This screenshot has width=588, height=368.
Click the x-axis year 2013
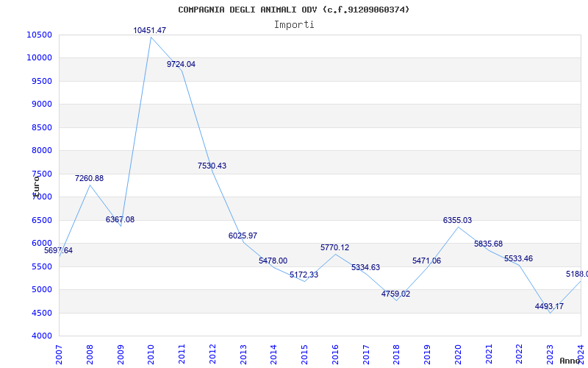click(243, 355)
